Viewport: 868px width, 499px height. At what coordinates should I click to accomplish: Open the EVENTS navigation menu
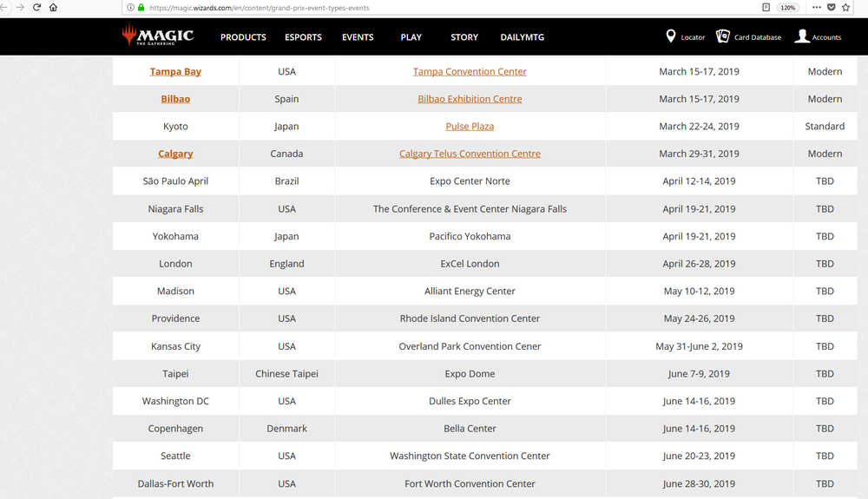click(358, 37)
